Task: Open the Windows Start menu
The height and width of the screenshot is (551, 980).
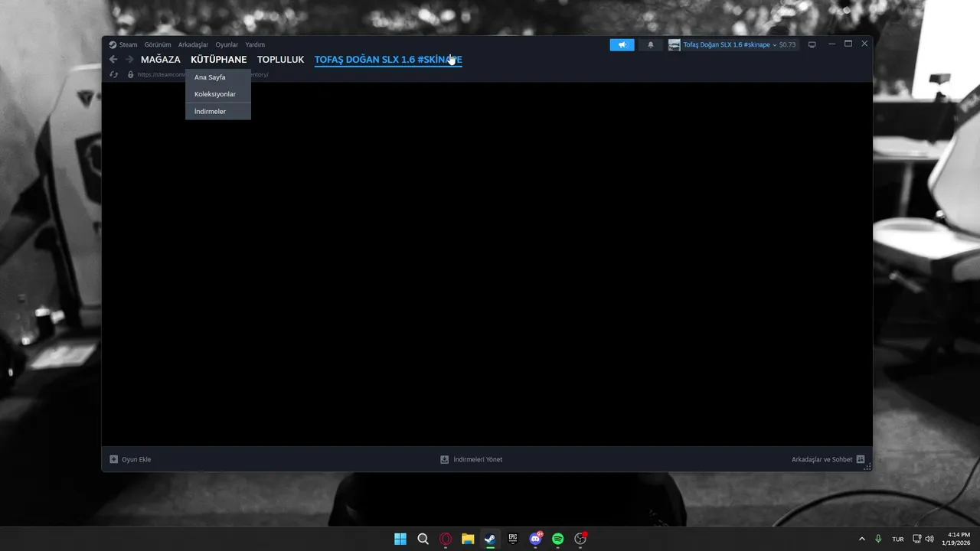Action: click(400, 539)
